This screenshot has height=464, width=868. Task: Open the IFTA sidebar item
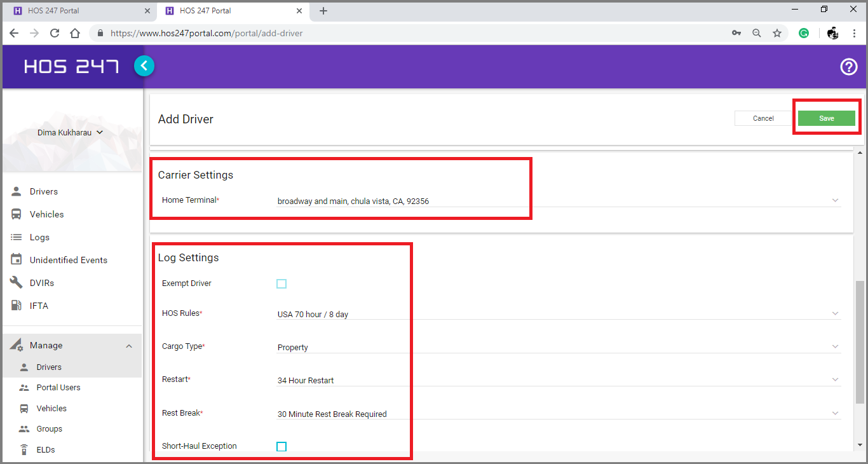click(x=39, y=305)
